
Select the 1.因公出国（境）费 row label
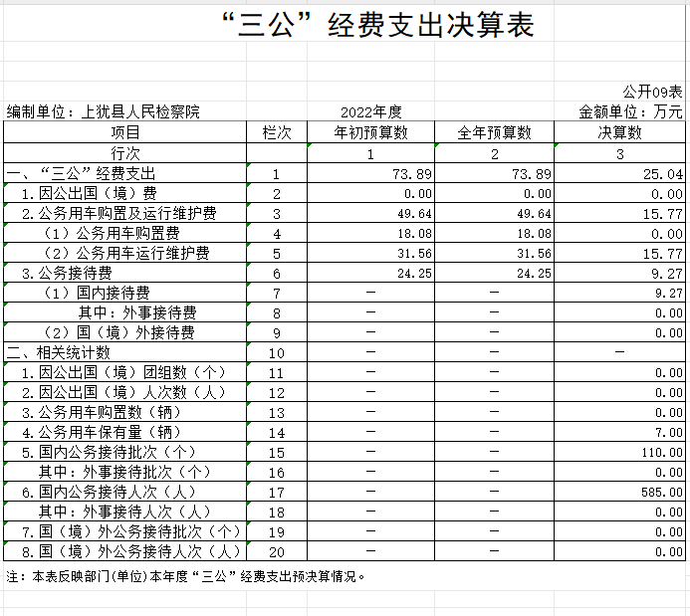(x=90, y=193)
